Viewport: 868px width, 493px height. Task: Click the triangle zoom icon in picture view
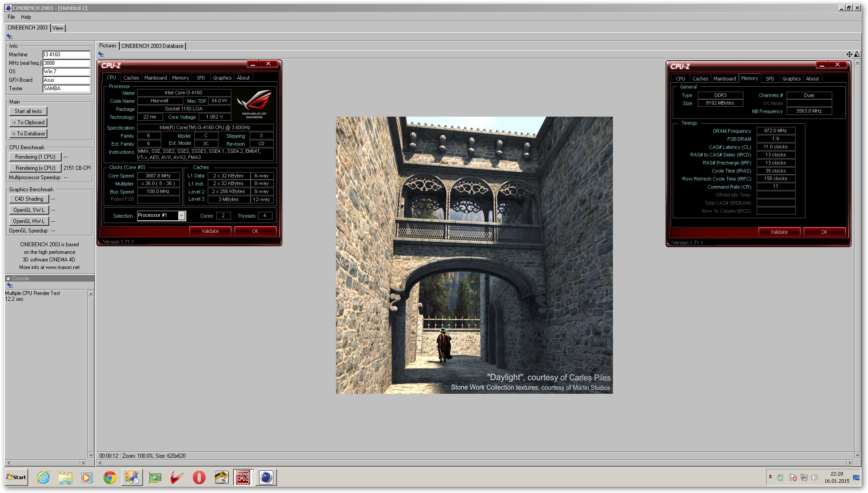pos(857,54)
